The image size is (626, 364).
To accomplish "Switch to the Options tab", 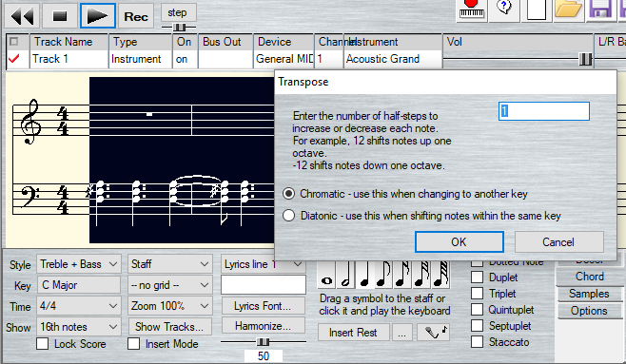I will point(589,311).
